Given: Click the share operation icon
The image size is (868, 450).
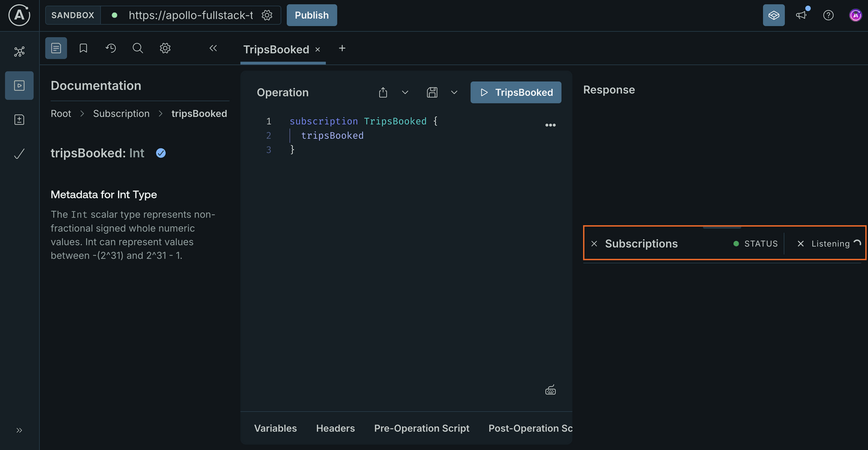Looking at the screenshot, I should coord(383,92).
